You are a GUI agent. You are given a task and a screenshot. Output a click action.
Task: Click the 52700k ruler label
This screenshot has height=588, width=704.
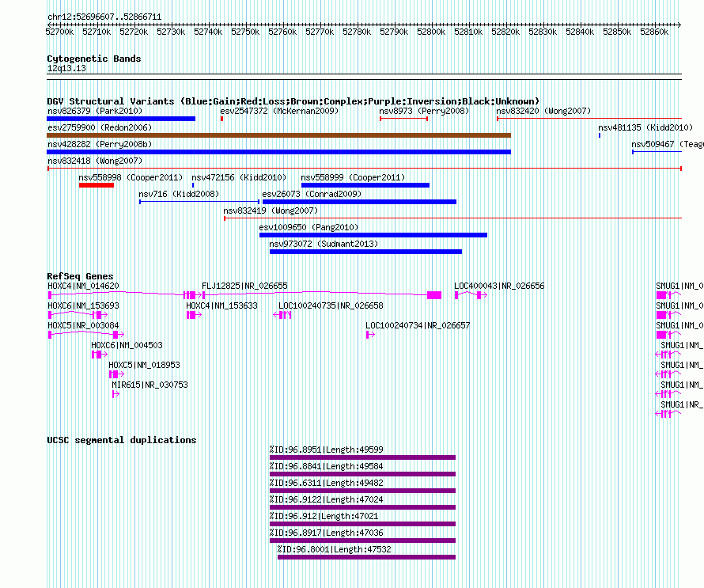(59, 32)
